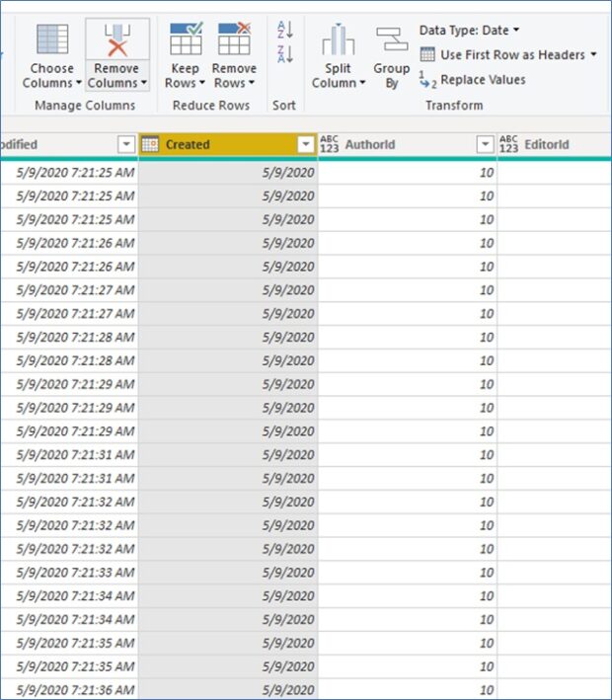Click the Group By icon
The width and height of the screenshot is (612, 700).
coord(392,39)
